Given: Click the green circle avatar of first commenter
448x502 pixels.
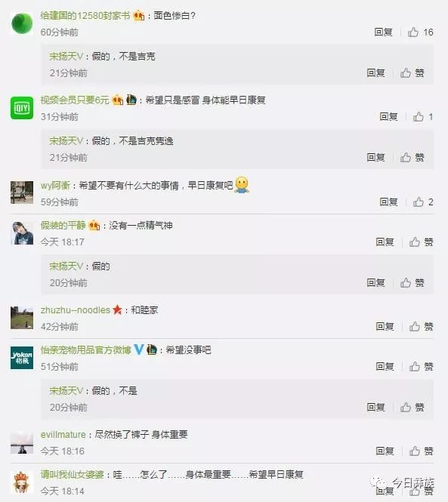Looking at the screenshot, I should click(x=22, y=23).
